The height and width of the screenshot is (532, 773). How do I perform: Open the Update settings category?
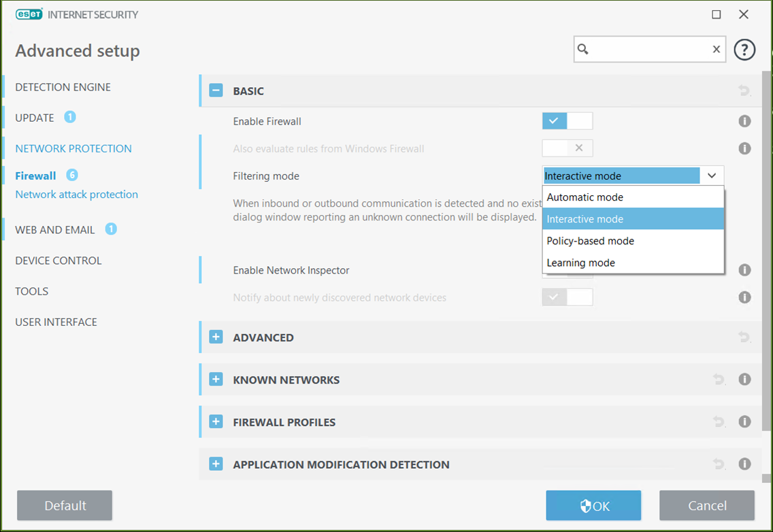click(x=35, y=118)
